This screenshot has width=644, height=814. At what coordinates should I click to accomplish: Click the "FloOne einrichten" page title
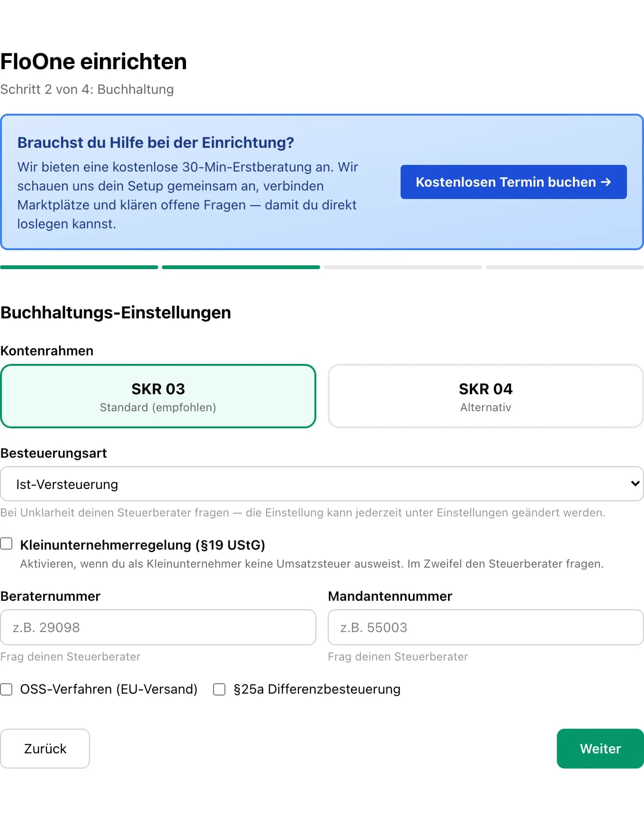point(93,62)
